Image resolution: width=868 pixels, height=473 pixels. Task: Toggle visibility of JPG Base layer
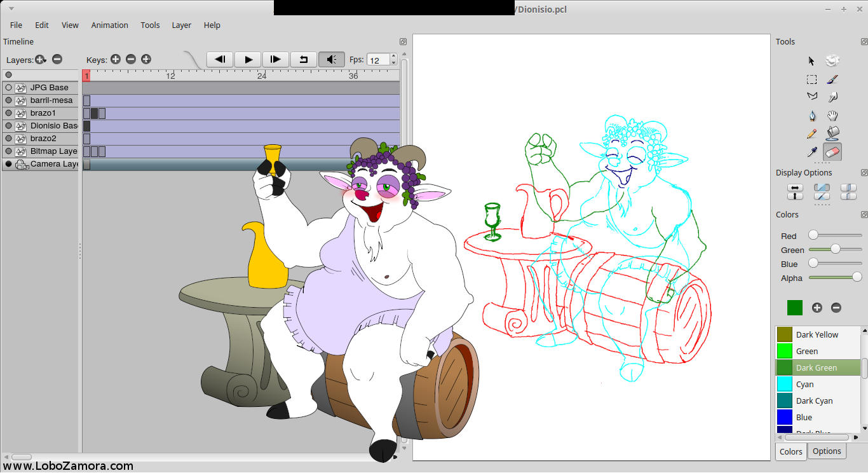8,88
